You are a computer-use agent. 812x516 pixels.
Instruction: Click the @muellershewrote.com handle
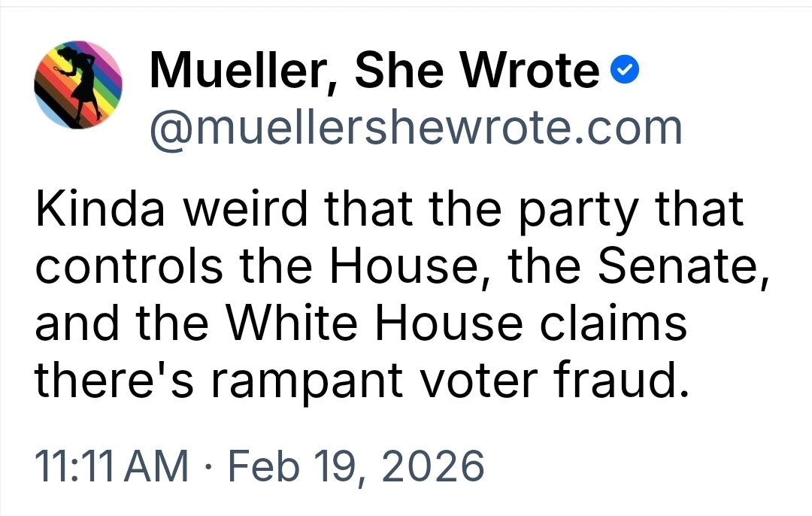point(416,129)
